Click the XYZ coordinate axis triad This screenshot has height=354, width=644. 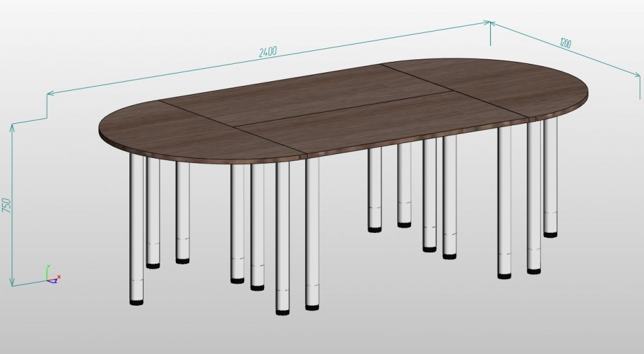[x=51, y=275]
